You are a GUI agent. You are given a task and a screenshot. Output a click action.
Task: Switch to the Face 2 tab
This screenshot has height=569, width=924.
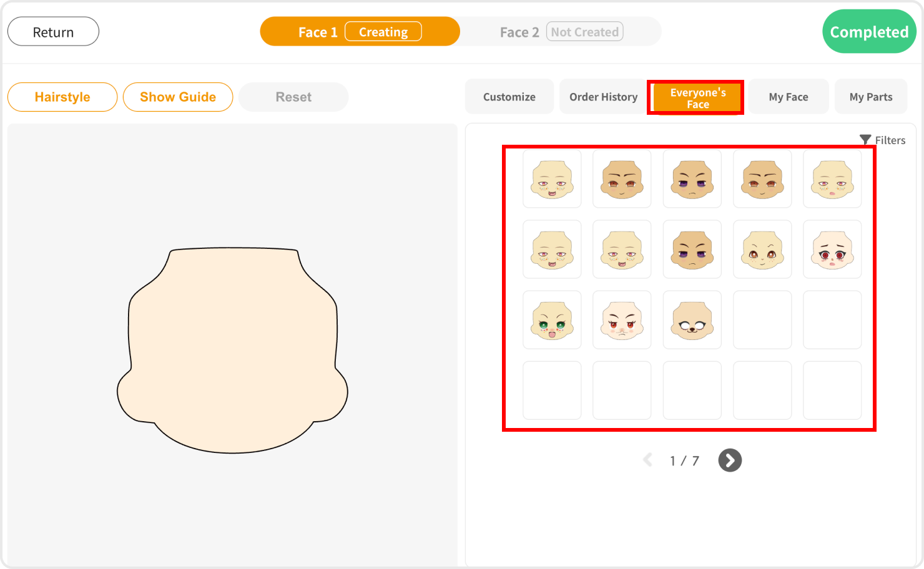[x=561, y=32]
